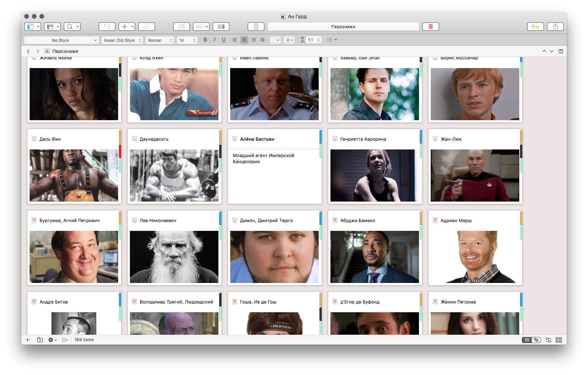Click the trash can icon
Viewport: 588px width, 375px height.
(x=256, y=27)
